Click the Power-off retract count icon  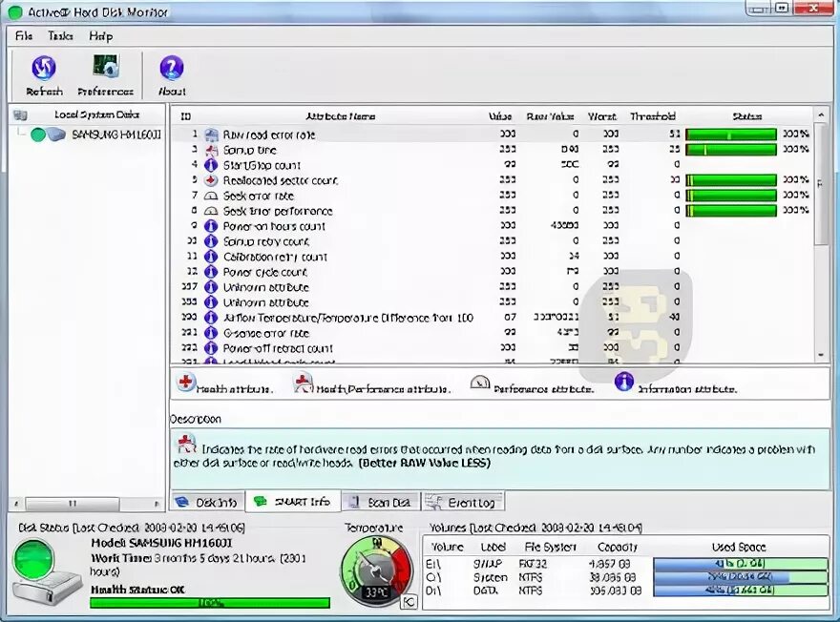tap(212, 348)
